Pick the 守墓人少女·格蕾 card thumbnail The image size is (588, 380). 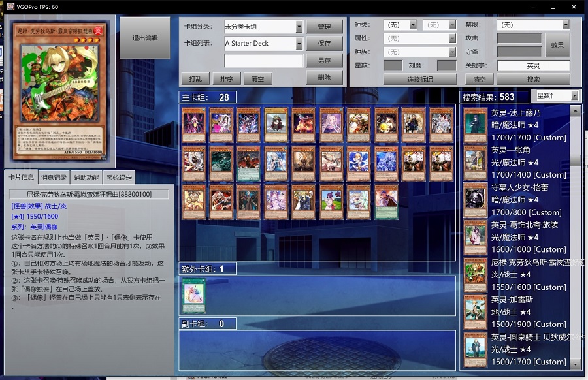(x=475, y=200)
